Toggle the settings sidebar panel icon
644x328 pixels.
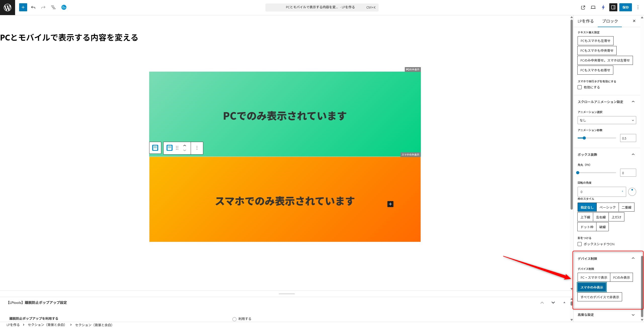coord(613,7)
